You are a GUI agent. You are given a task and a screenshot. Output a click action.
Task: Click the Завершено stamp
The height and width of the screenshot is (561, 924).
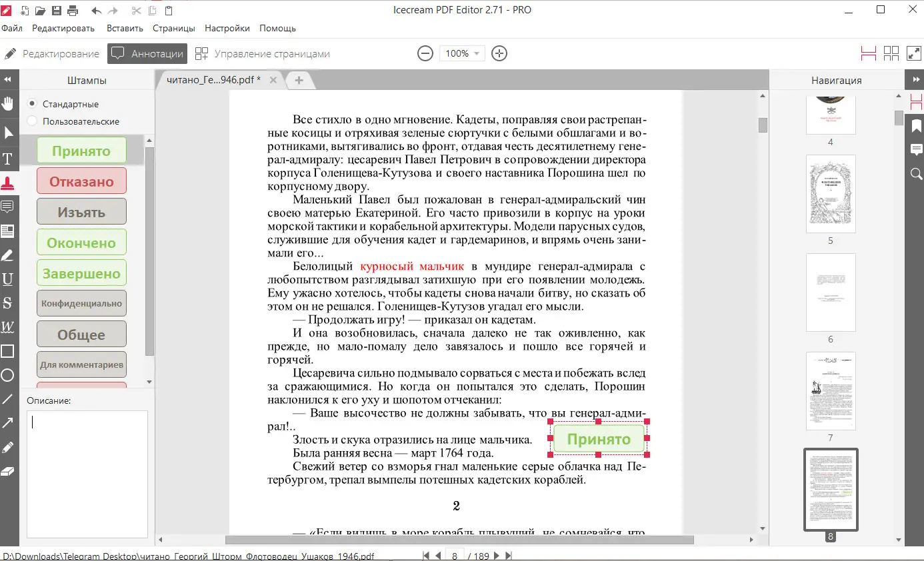click(x=81, y=273)
